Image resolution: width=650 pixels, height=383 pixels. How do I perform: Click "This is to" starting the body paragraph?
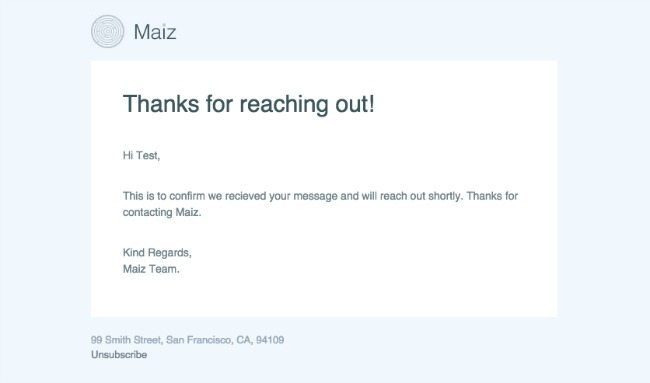(x=144, y=196)
